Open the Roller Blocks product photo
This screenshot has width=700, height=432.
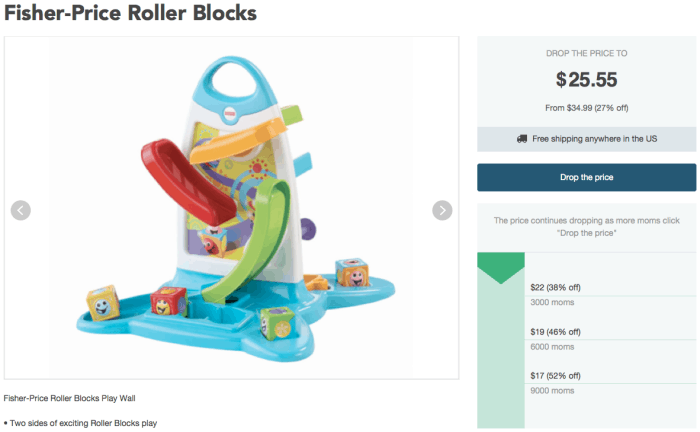click(x=230, y=208)
